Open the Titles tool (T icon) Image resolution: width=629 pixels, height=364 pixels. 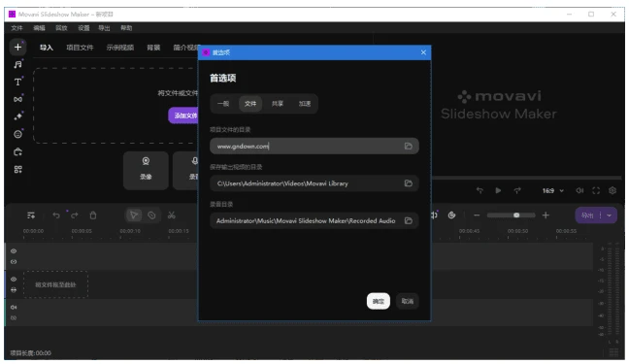pyautogui.click(x=17, y=82)
